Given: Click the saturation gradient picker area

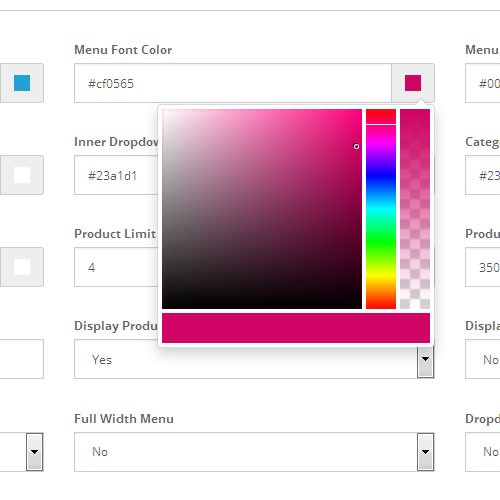Looking at the screenshot, I should 262,209.
